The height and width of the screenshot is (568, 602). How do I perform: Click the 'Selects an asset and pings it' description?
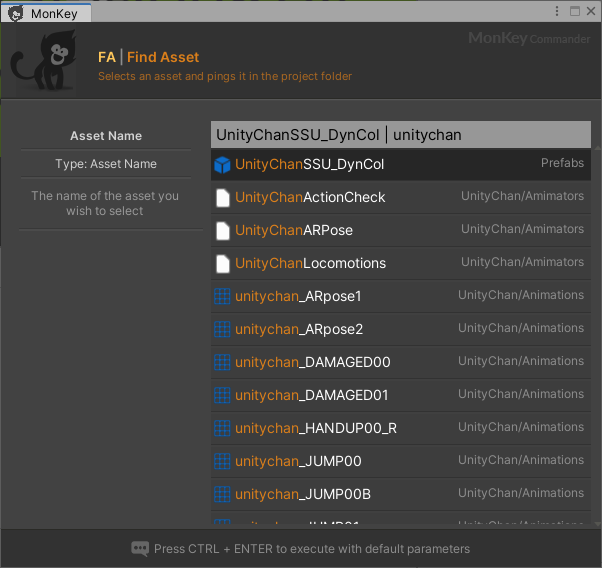tap(225, 76)
